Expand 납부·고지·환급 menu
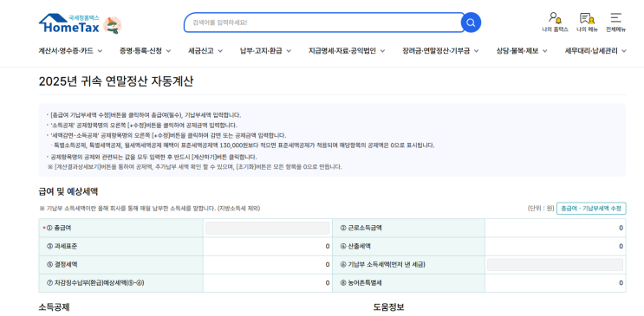This screenshot has width=644, height=316. pos(265,51)
